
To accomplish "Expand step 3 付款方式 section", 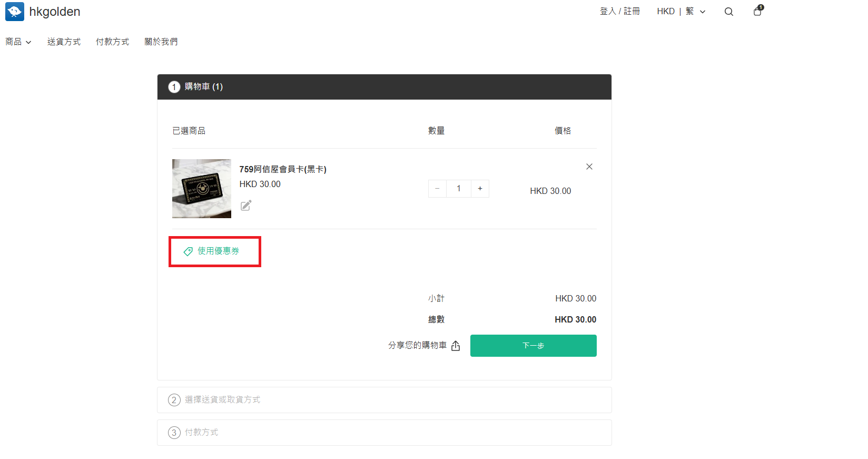I will (x=384, y=433).
